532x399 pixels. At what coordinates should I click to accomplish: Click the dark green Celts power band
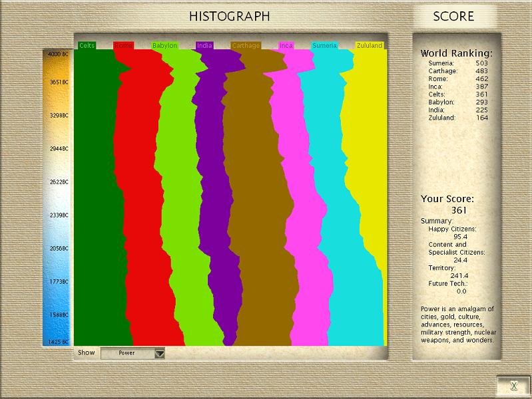pos(97,199)
